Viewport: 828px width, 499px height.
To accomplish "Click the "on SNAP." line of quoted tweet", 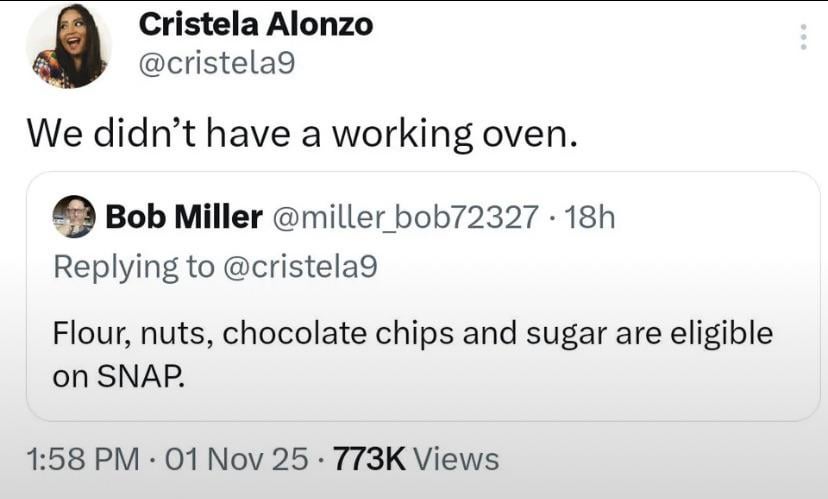I will pos(118,377).
